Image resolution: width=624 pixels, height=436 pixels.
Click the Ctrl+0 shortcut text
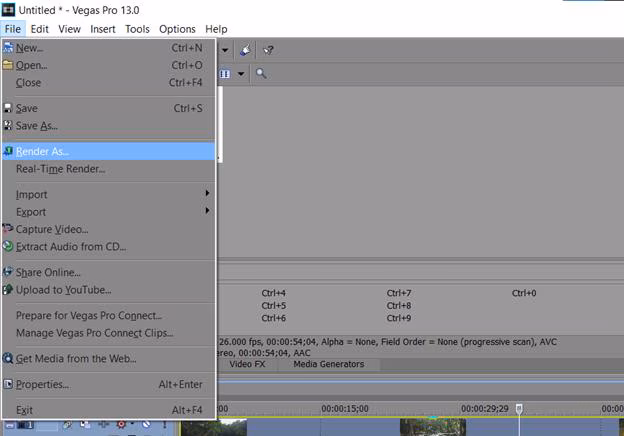[x=524, y=293]
